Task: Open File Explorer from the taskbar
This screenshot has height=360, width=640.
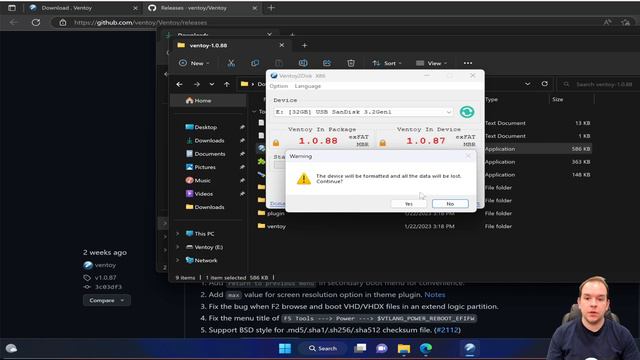Action: tap(404, 348)
